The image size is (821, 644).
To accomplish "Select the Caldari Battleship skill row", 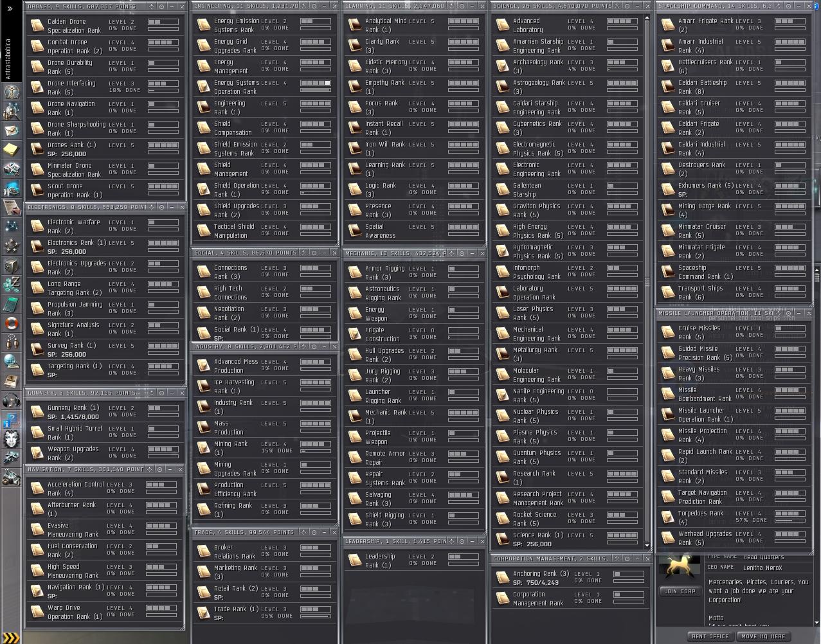I will 735,87.
